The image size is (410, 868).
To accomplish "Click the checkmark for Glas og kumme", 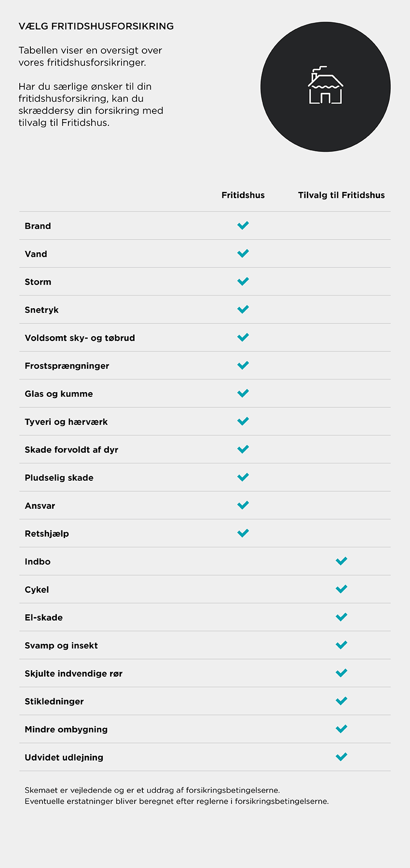I will tap(243, 393).
